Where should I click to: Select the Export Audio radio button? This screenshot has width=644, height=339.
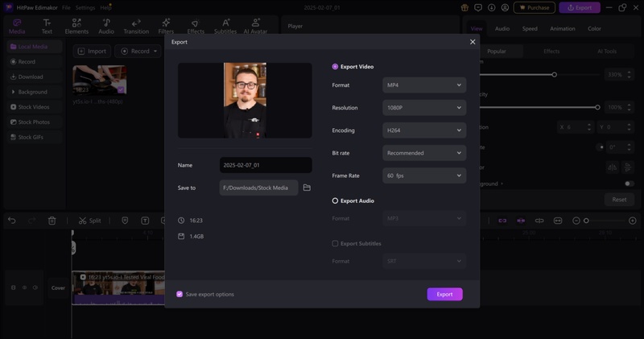point(336,201)
